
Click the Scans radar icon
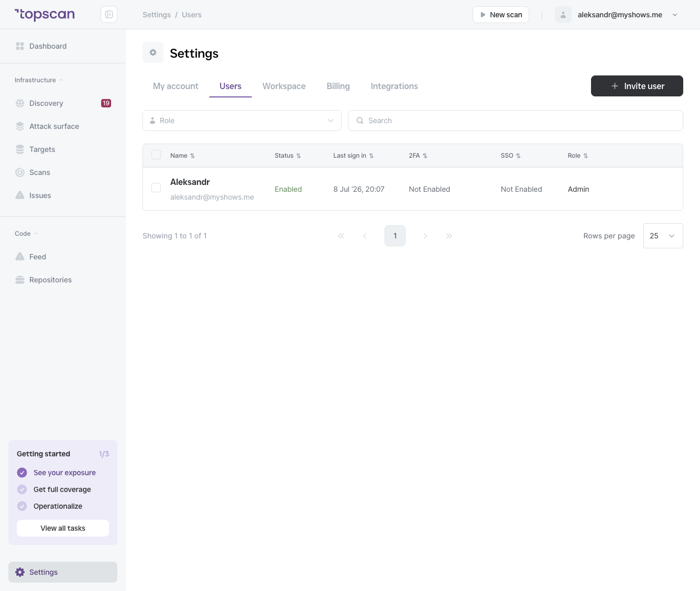[20, 172]
